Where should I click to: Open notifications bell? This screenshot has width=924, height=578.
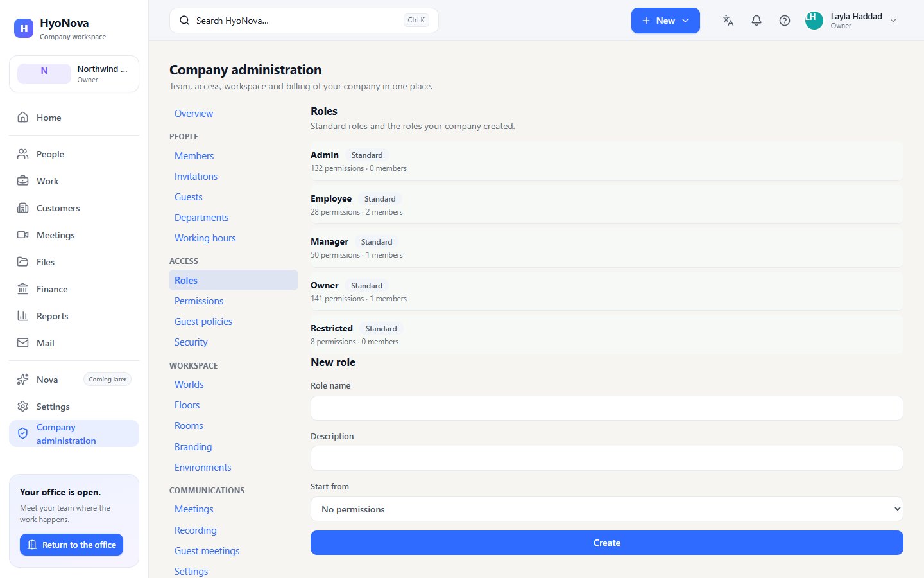757,21
